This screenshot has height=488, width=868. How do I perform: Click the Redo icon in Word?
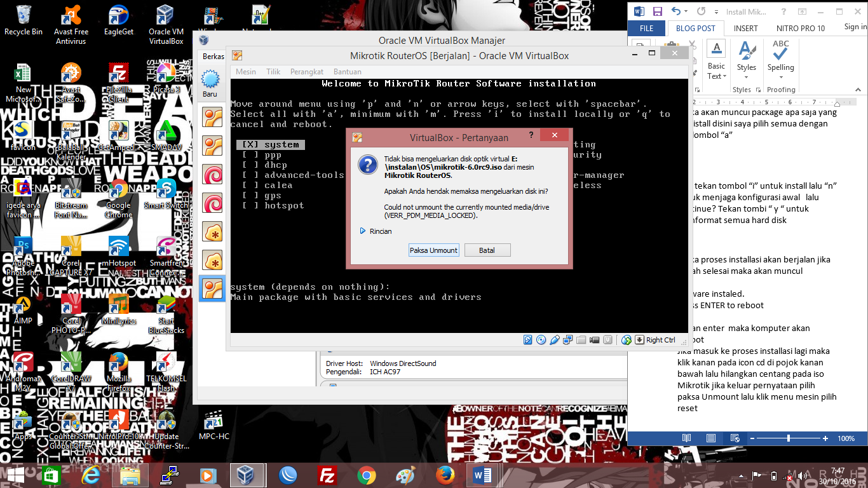coord(701,11)
